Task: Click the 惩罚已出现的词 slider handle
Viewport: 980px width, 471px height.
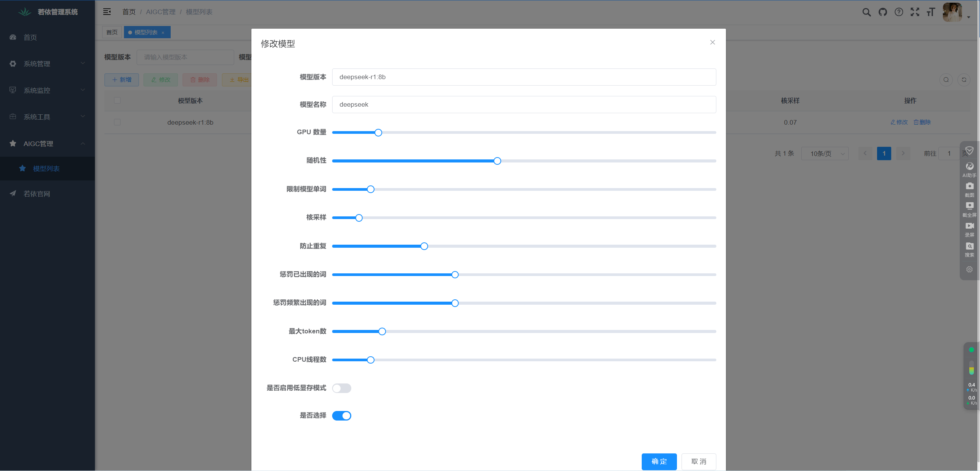Action: point(455,274)
